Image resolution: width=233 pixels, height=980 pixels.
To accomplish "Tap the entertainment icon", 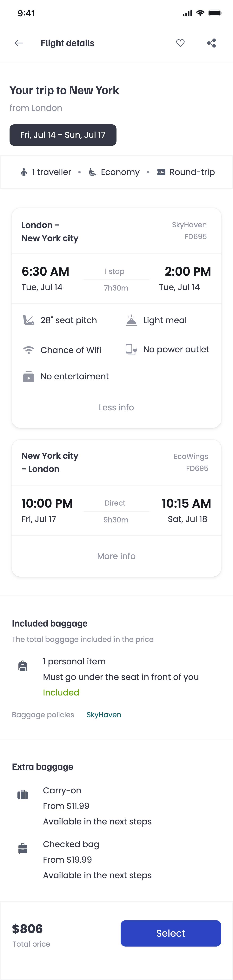I will (29, 377).
